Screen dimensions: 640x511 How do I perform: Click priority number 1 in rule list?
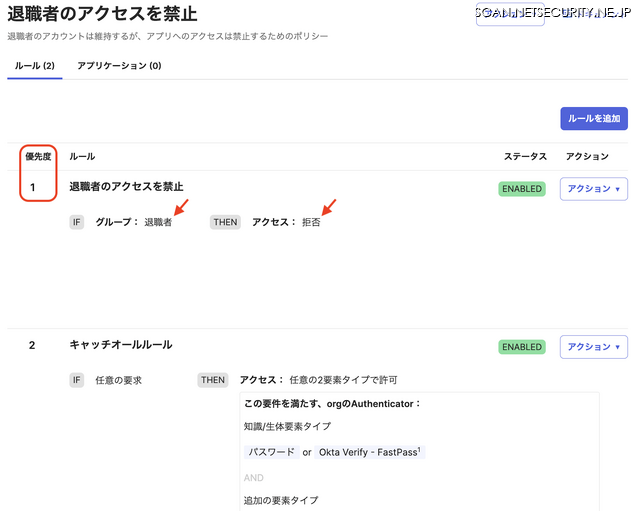tap(32, 187)
